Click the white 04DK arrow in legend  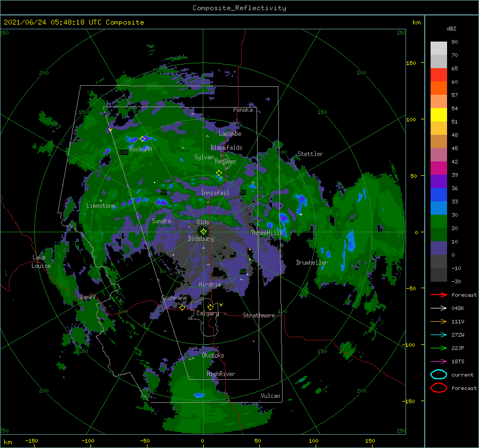tap(439, 308)
